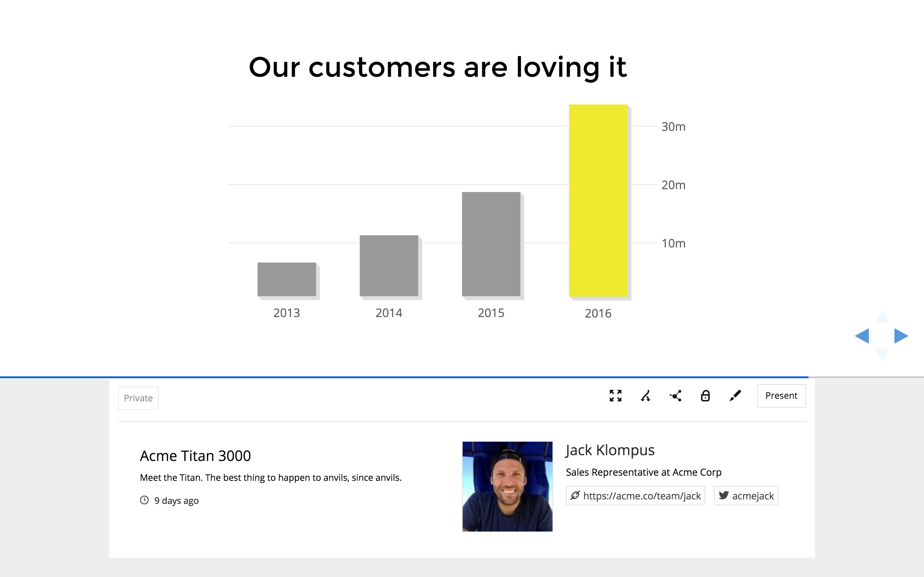Click the yellow 2016 bar
This screenshot has width=924, height=577.
[x=598, y=200]
